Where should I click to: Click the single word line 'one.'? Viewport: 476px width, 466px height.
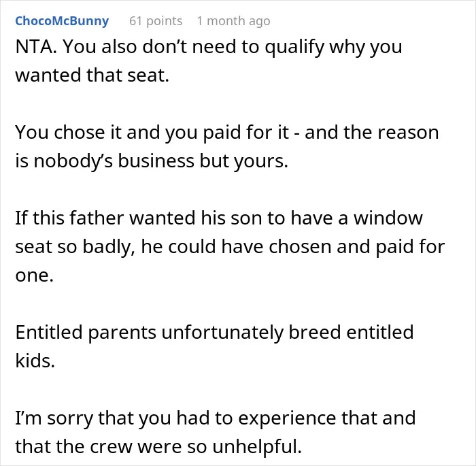(34, 276)
